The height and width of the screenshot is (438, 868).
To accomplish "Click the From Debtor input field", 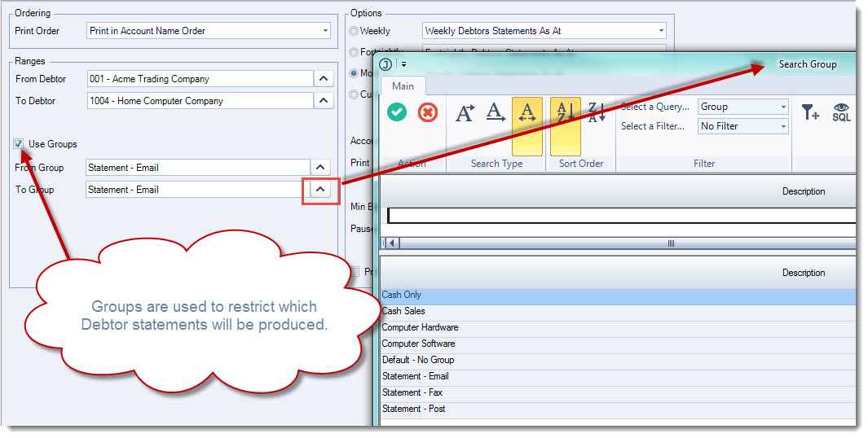I will coord(200,78).
